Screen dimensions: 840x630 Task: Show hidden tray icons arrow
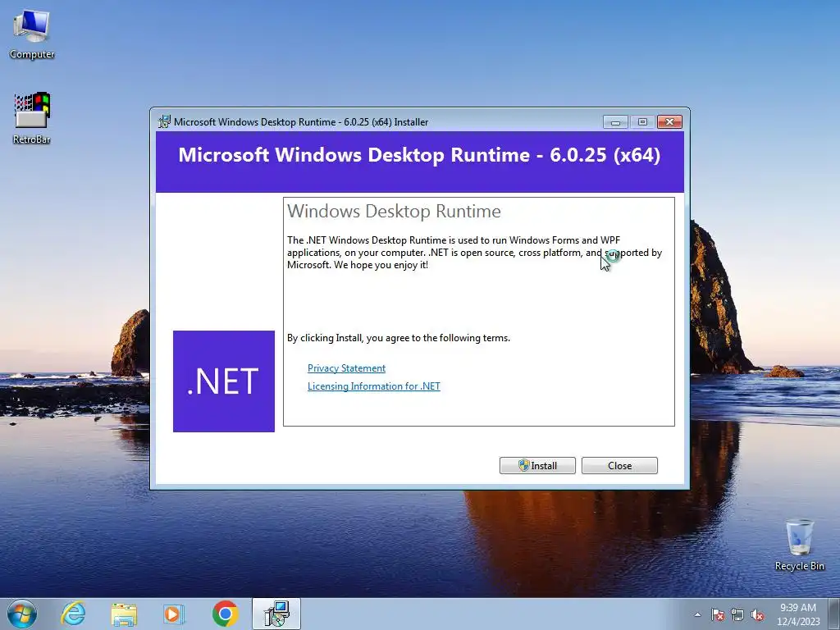pos(697,614)
